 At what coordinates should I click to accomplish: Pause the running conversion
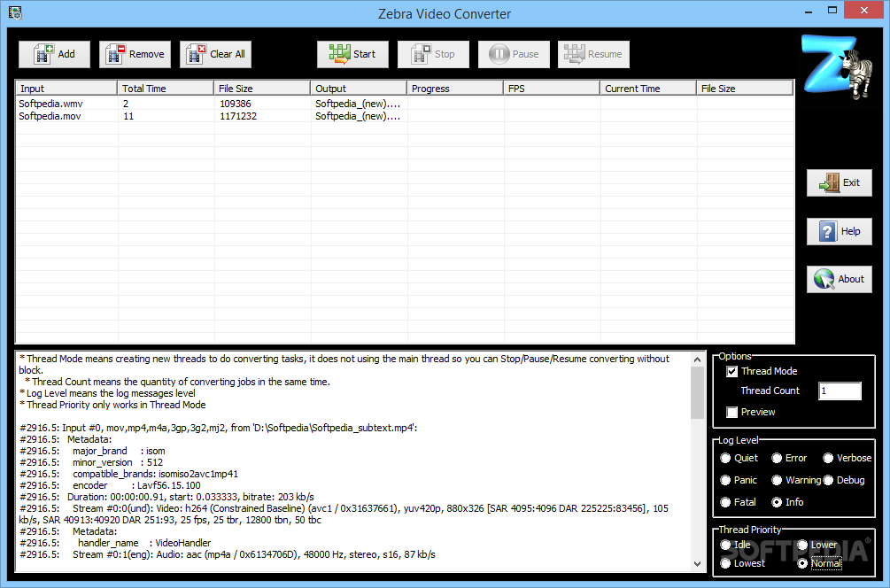(514, 55)
